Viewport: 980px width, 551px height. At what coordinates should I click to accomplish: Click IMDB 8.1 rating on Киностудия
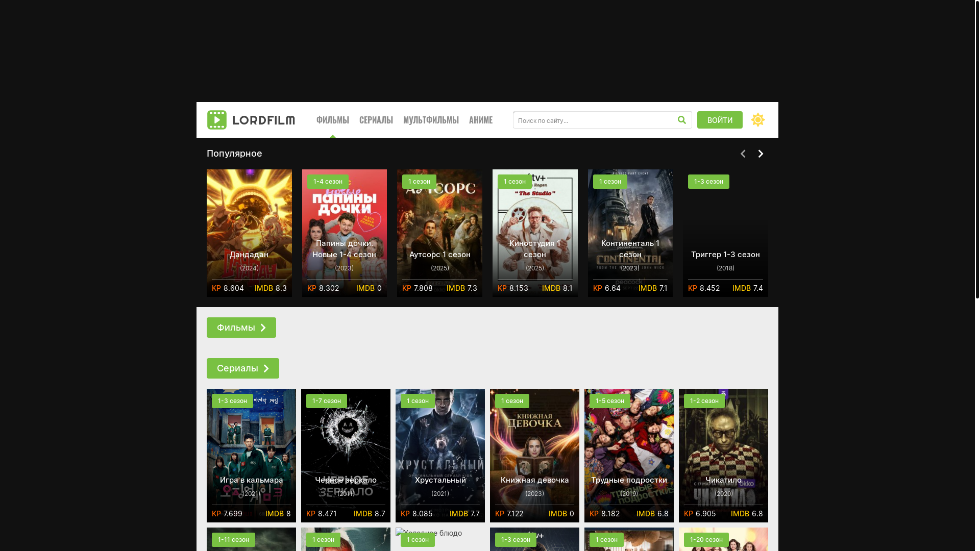[x=557, y=288]
